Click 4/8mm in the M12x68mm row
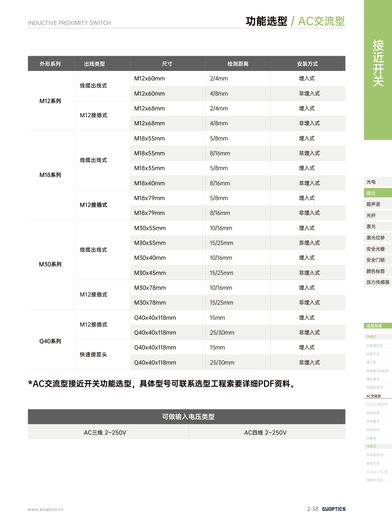The width and height of the screenshot is (392, 532). coord(219,123)
